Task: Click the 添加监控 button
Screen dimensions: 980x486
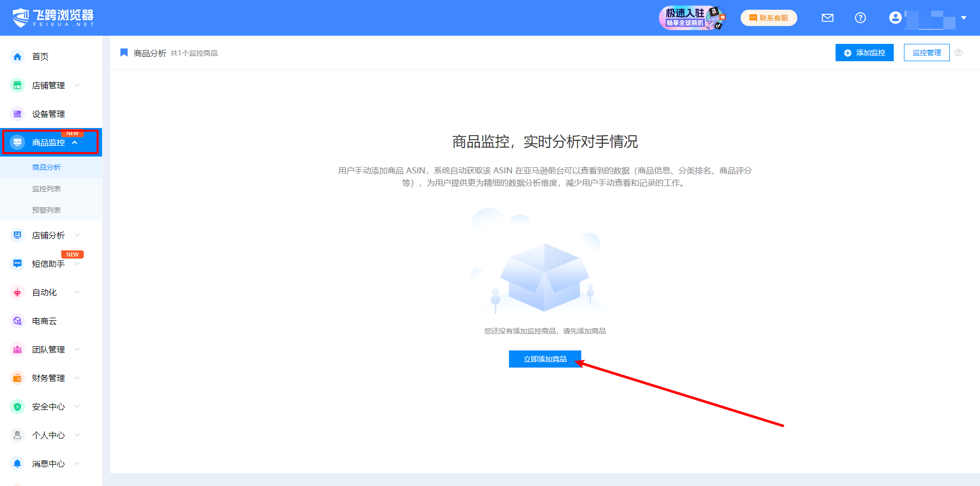Action: [864, 53]
